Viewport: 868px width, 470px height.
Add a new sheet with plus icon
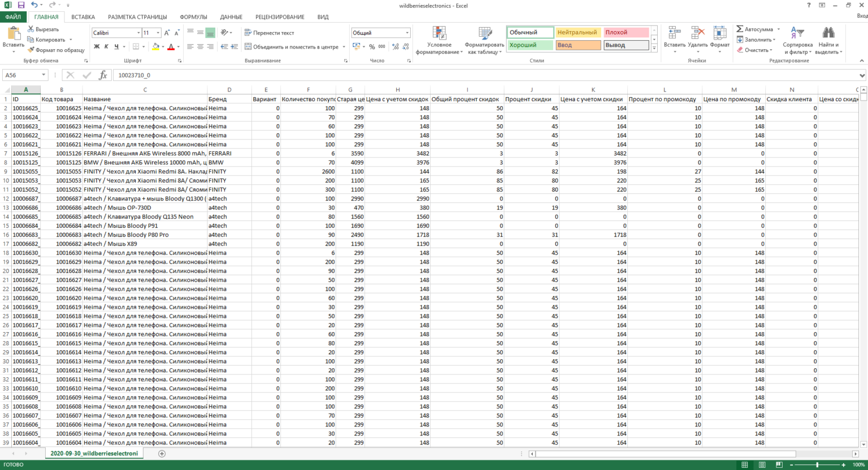(x=162, y=454)
